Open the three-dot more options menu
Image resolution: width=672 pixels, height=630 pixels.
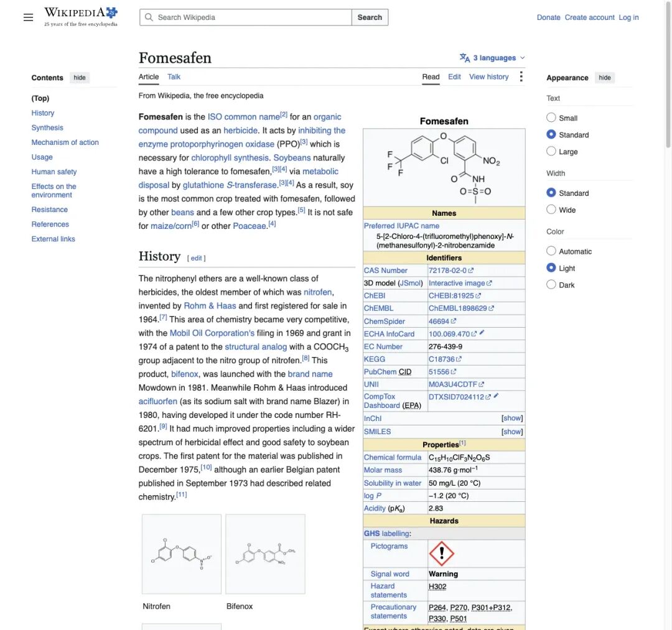point(521,76)
